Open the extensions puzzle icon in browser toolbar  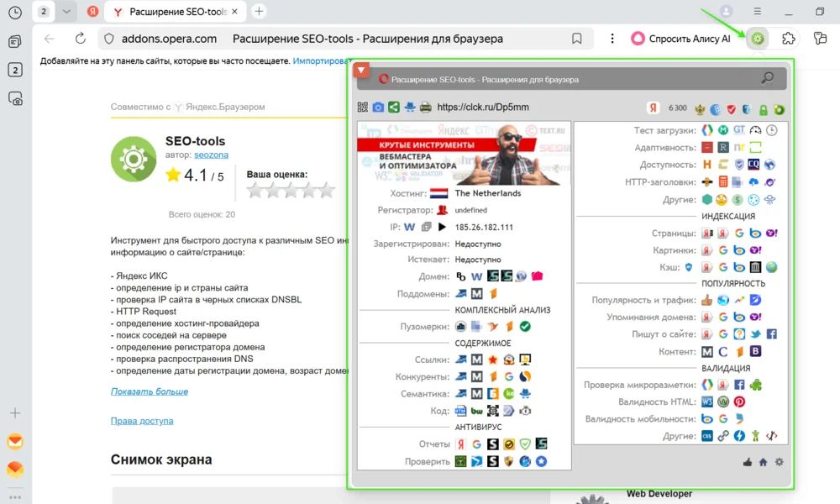coord(788,39)
